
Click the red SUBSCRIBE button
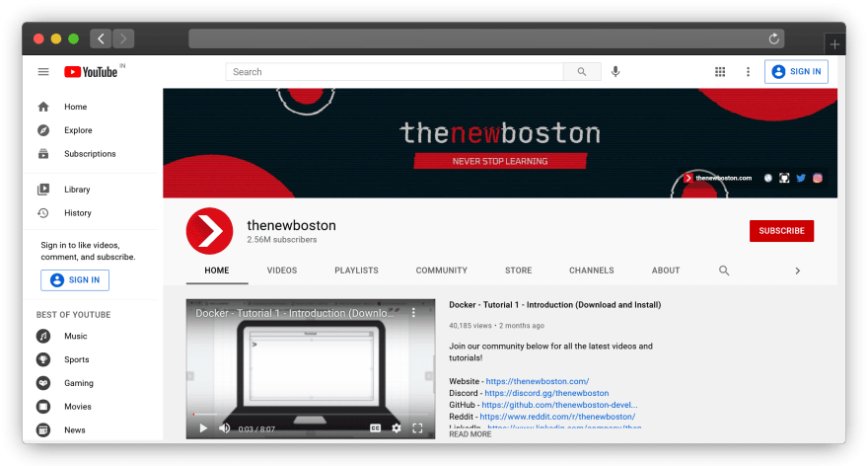point(781,231)
